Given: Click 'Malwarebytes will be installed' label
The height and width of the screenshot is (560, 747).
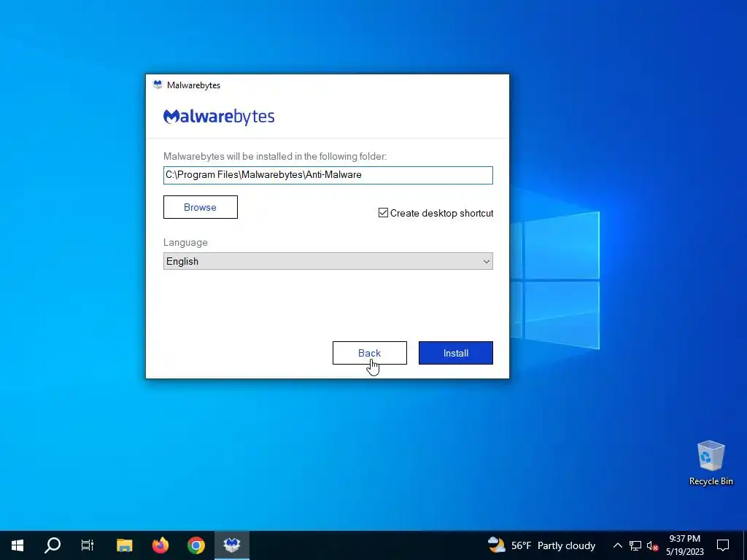Looking at the screenshot, I should pyautogui.click(x=275, y=156).
